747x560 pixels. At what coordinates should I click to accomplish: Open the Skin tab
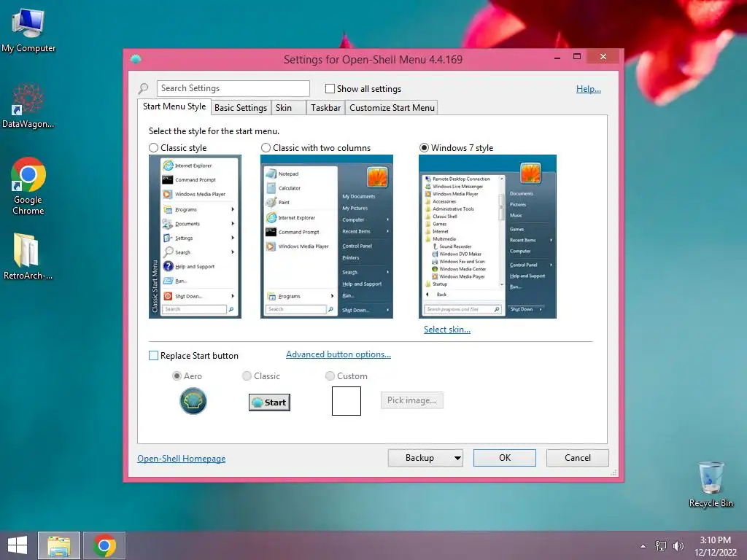(x=288, y=108)
